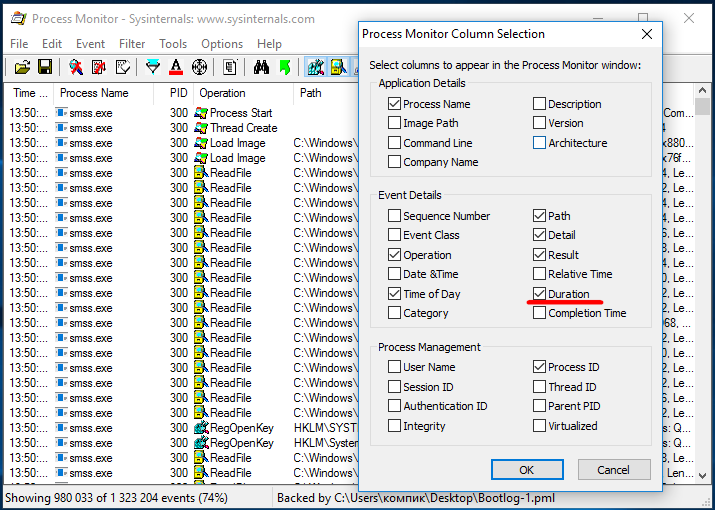Click the crosshair target process icon
The width and height of the screenshot is (715, 510).
point(199,67)
